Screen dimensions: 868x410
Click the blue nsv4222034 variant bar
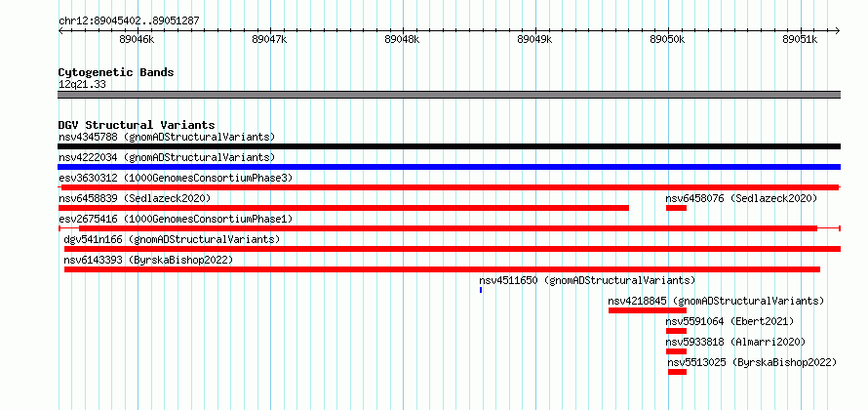click(449, 167)
